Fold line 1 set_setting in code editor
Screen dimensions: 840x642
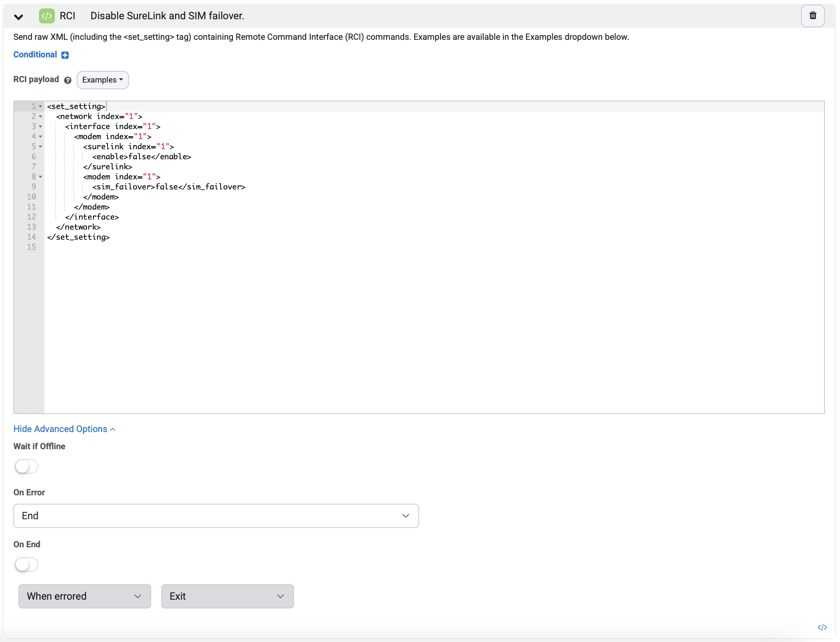[41, 106]
